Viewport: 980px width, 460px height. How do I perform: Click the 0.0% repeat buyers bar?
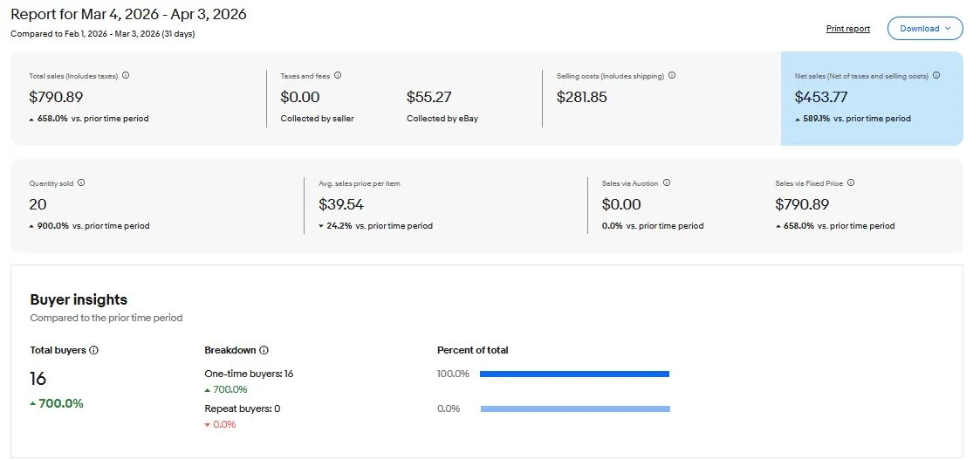tap(574, 409)
